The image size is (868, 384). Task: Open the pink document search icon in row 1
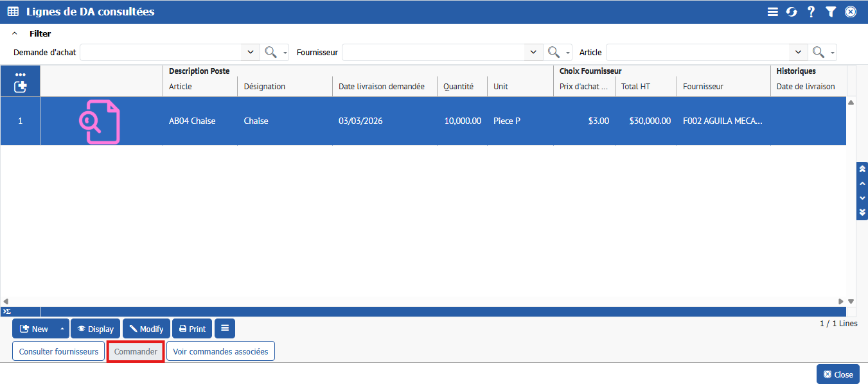coord(100,121)
